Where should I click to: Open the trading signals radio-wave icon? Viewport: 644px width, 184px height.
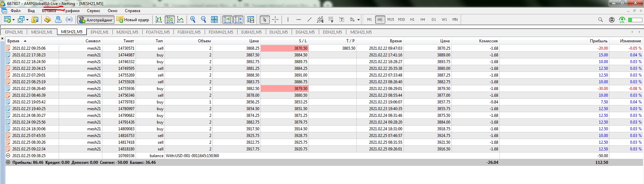point(69,20)
